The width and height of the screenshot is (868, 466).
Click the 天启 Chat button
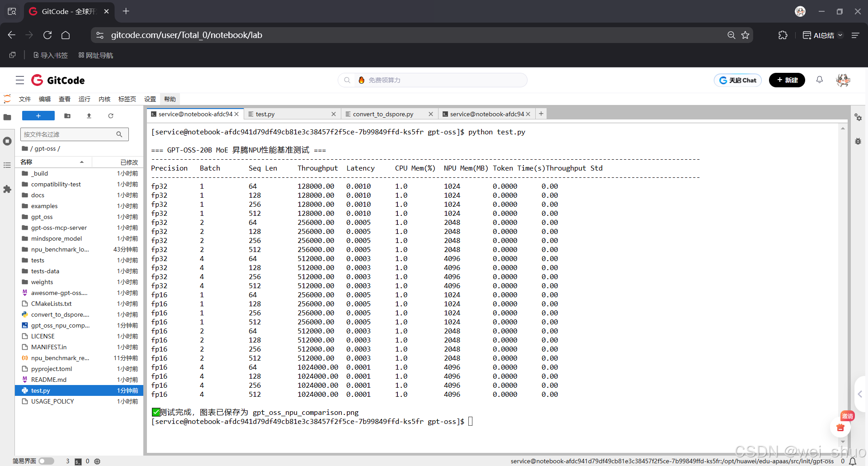[x=738, y=80]
